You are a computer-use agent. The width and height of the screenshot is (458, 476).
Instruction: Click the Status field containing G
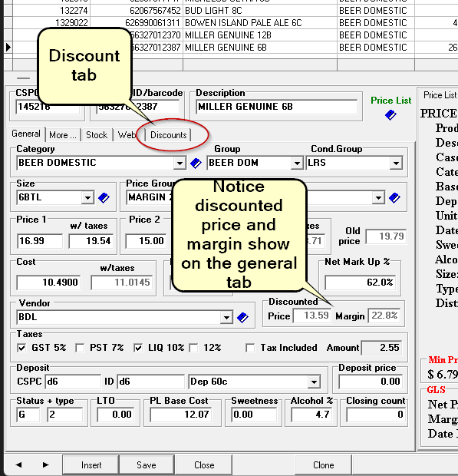pyautogui.click(x=28, y=415)
